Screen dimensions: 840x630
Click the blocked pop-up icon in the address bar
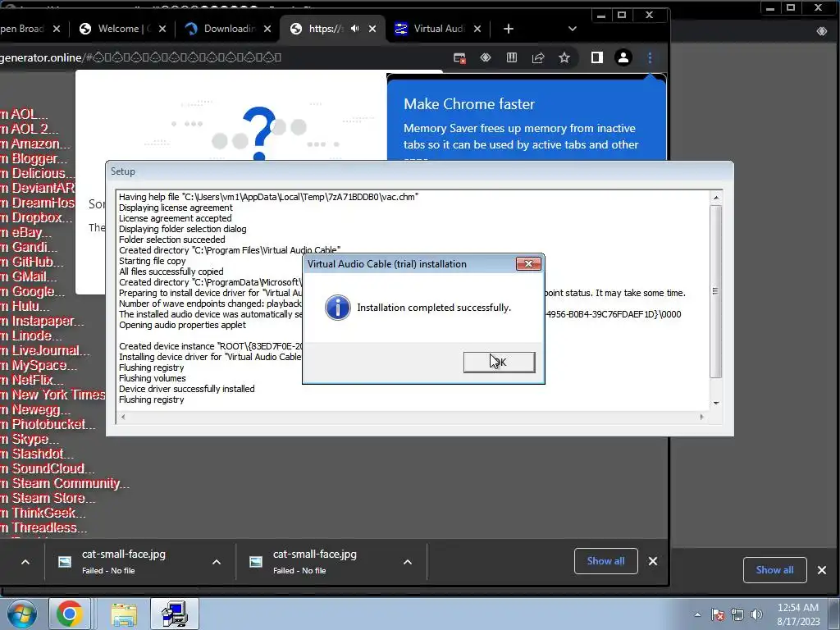click(x=459, y=58)
